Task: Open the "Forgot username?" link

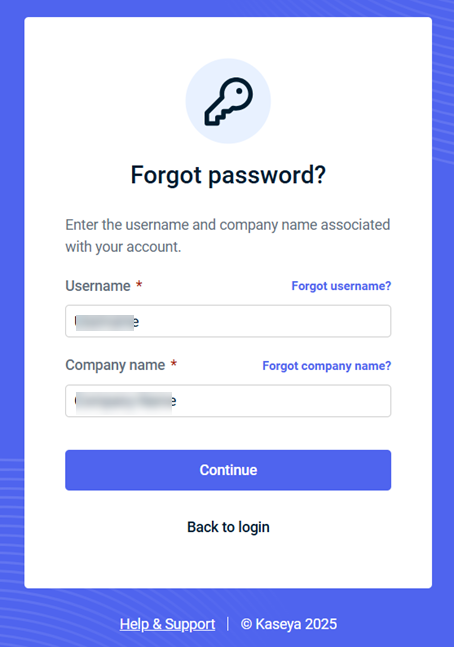Action: tap(341, 286)
